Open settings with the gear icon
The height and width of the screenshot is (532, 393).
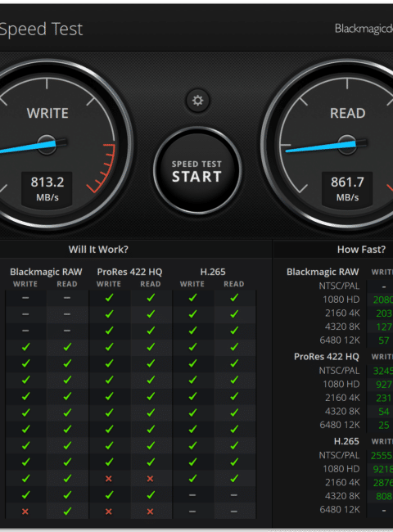[197, 101]
